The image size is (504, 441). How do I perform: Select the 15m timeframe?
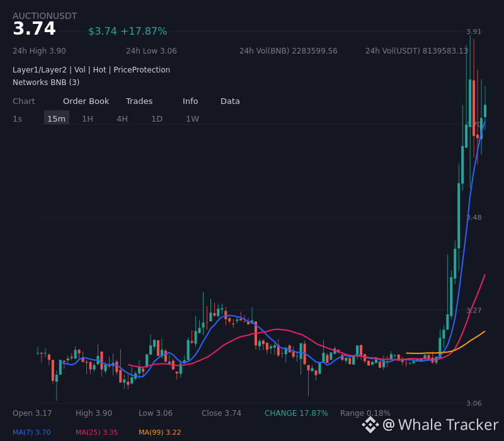(x=57, y=118)
